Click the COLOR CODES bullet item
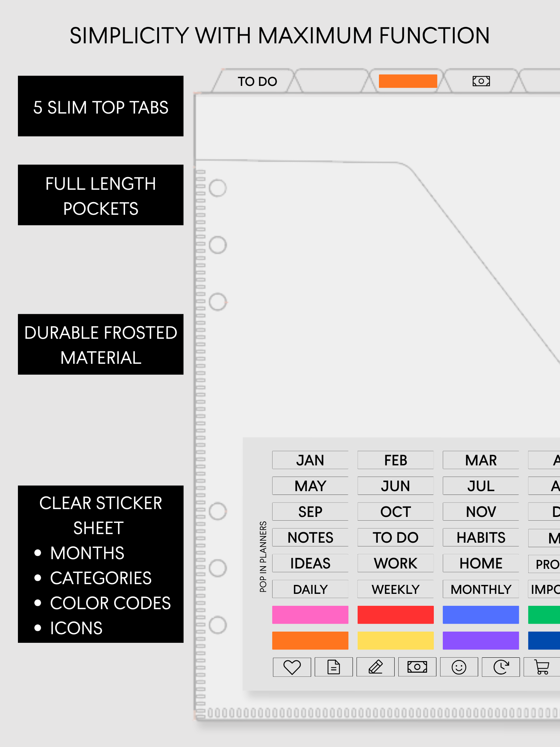 click(103, 603)
